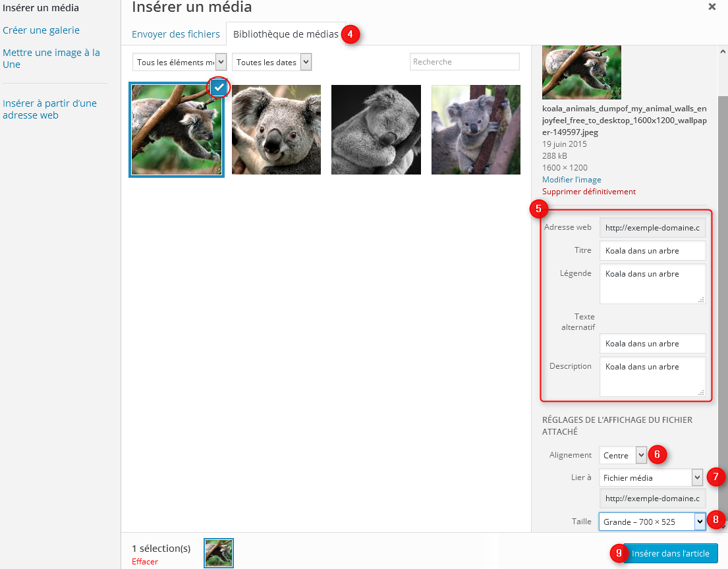Open the Tous les éléments filter dropdown
This screenshot has width=728, height=569.
[x=180, y=62]
